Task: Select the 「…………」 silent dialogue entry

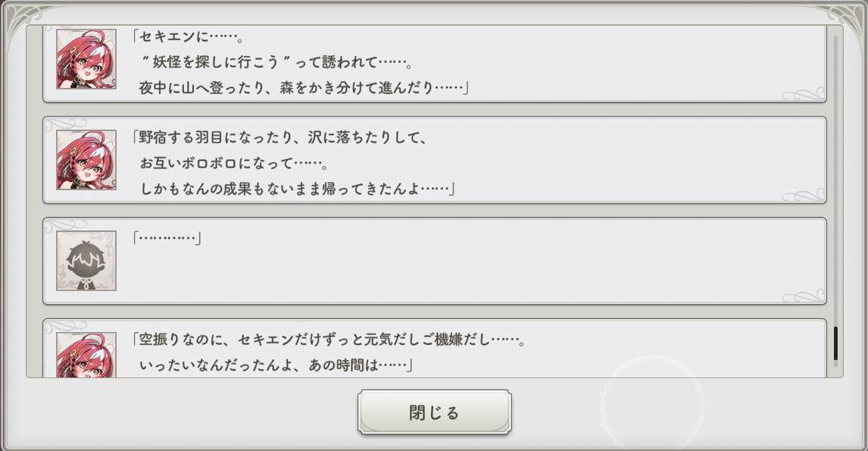Action: click(435, 261)
